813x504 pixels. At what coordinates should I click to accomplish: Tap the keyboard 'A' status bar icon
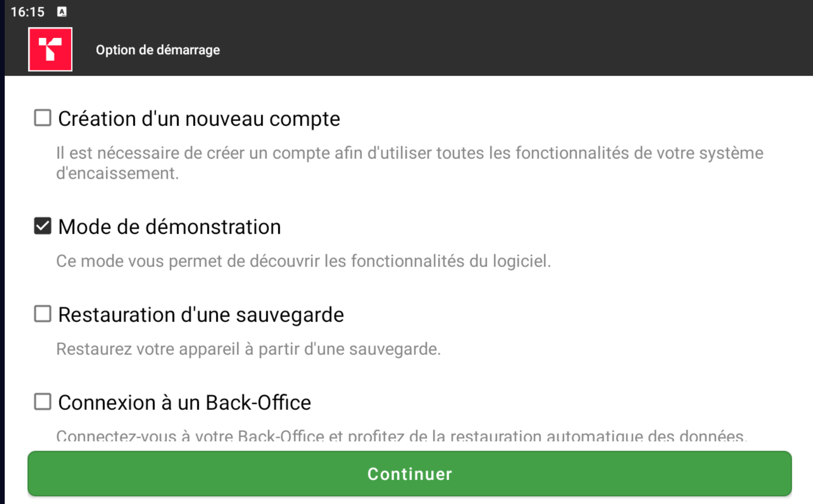point(62,12)
